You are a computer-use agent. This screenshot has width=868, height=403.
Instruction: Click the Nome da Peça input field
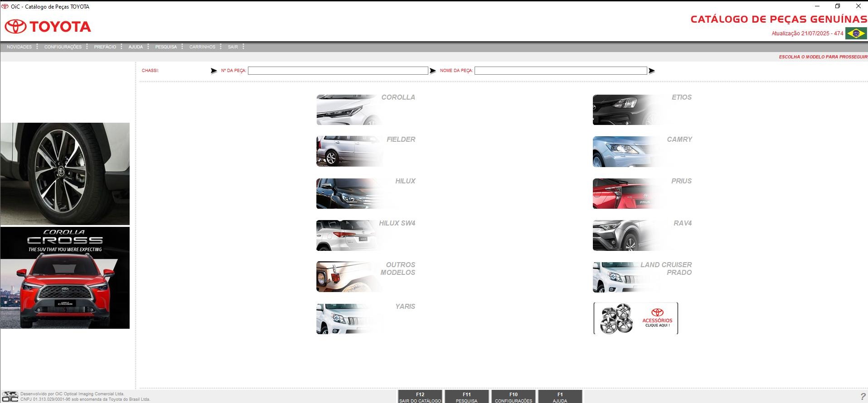coord(561,71)
